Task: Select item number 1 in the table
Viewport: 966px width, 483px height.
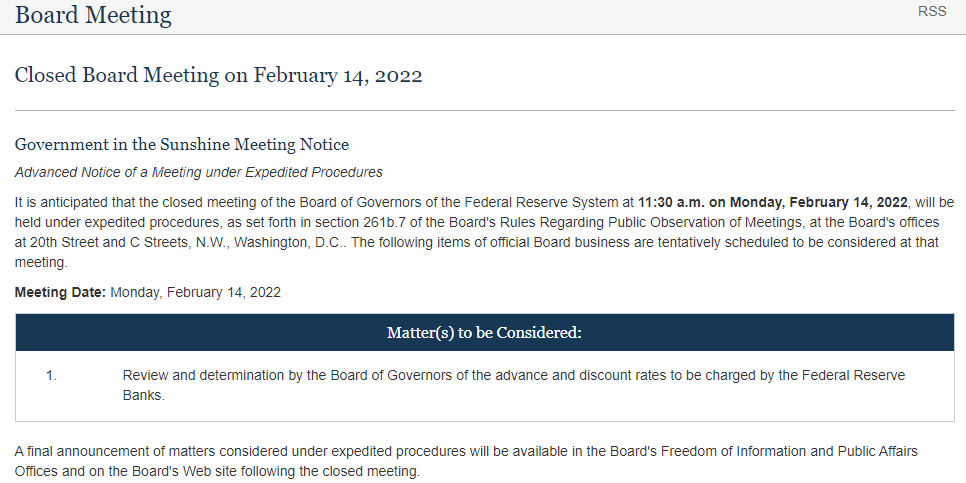Action: coord(51,375)
